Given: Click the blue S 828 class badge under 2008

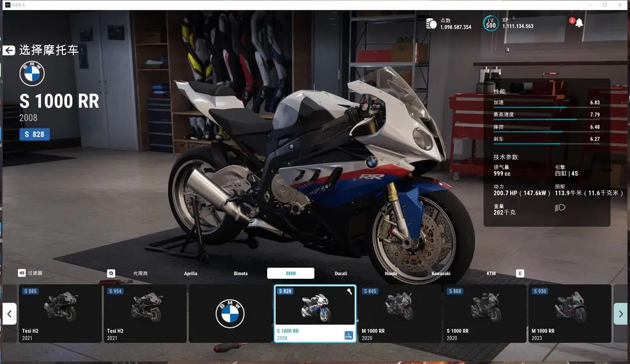Looking at the screenshot, I should [34, 134].
